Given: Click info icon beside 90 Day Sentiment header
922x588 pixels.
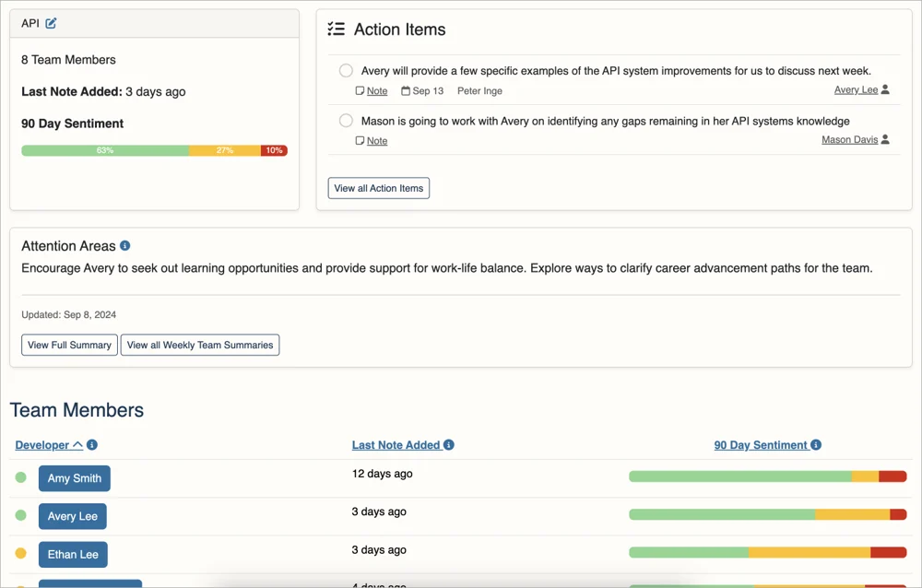Looking at the screenshot, I should pyautogui.click(x=816, y=445).
